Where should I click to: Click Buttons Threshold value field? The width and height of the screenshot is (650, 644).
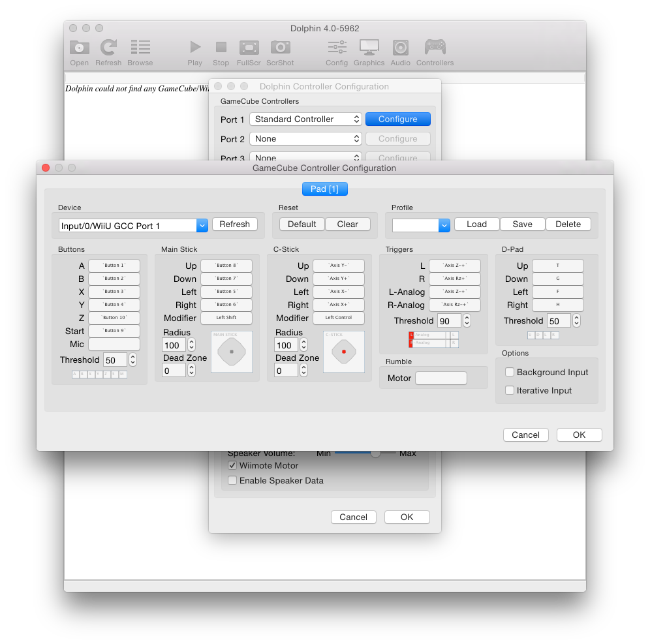(115, 360)
